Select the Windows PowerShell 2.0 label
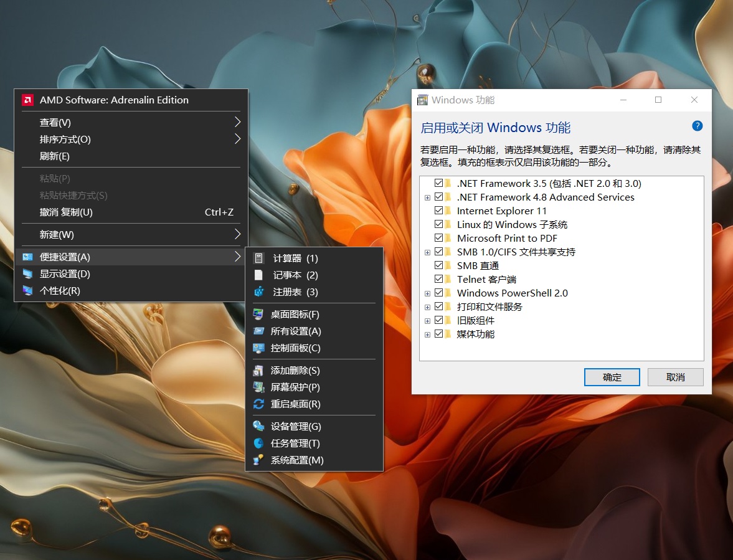The image size is (733, 560). [x=513, y=293]
